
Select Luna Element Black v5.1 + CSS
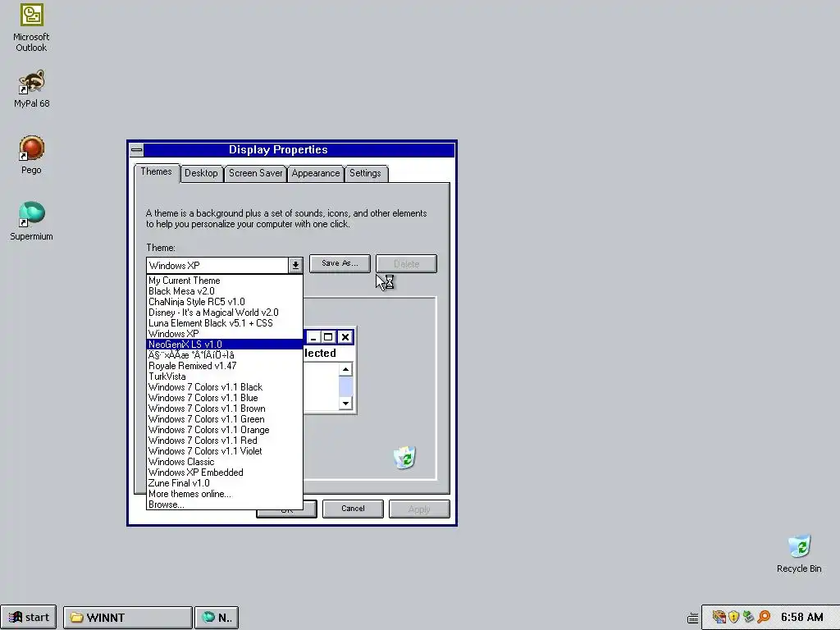point(225,323)
